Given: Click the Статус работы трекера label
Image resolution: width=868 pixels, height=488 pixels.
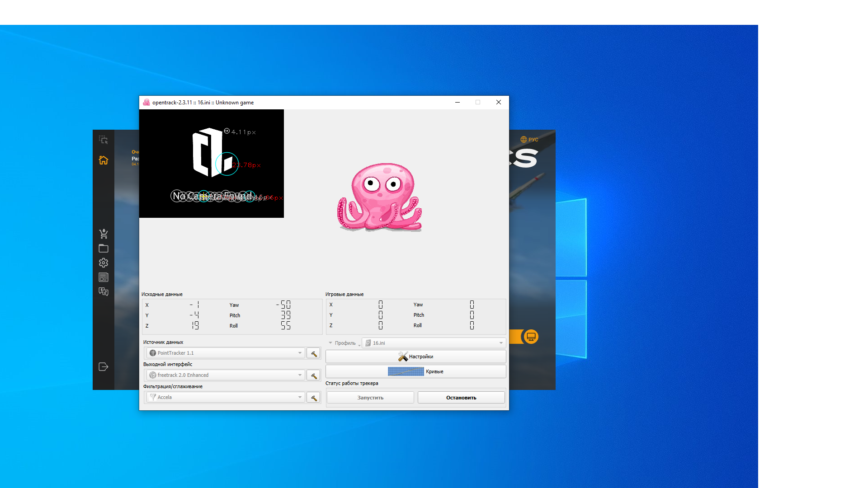Looking at the screenshot, I should click(352, 383).
